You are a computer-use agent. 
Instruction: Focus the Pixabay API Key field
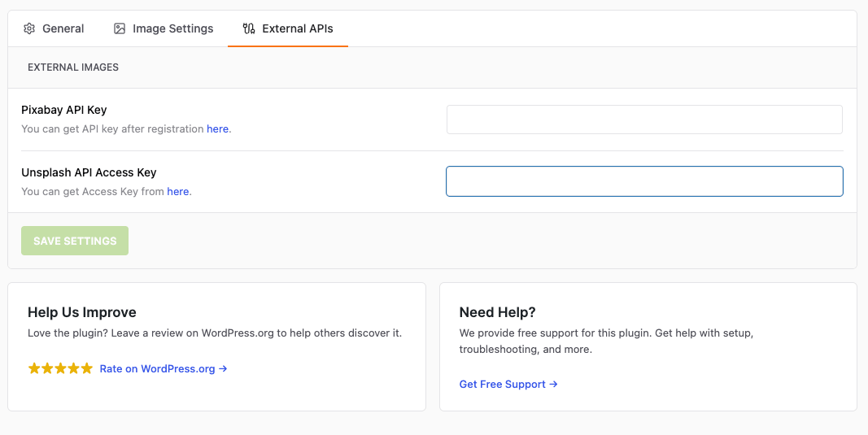[x=644, y=120]
